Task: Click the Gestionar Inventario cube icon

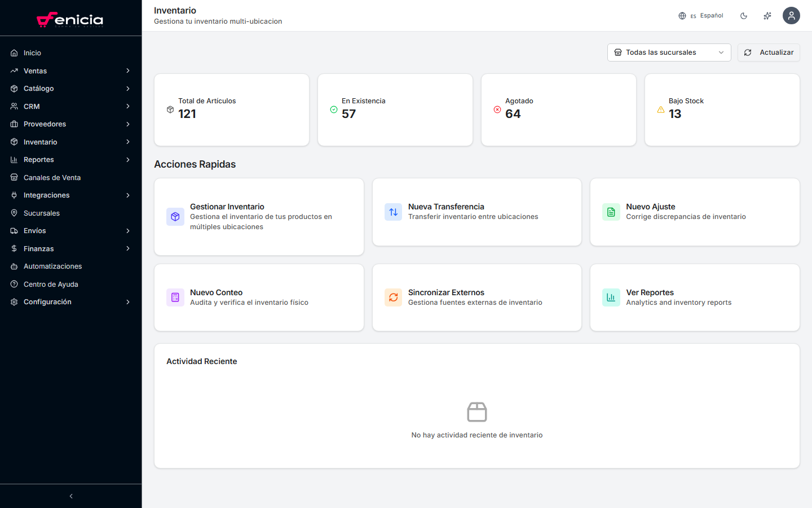Action: (x=175, y=217)
